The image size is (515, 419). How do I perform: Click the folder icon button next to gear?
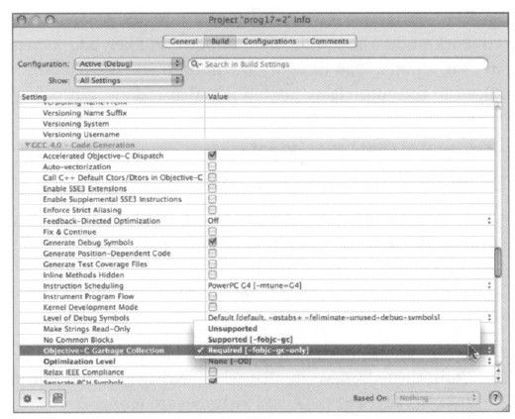(x=57, y=398)
